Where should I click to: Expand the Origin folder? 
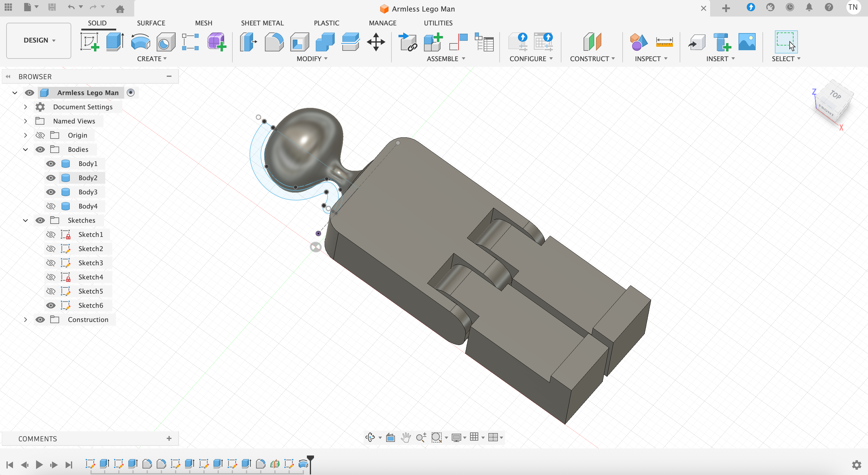click(26, 135)
